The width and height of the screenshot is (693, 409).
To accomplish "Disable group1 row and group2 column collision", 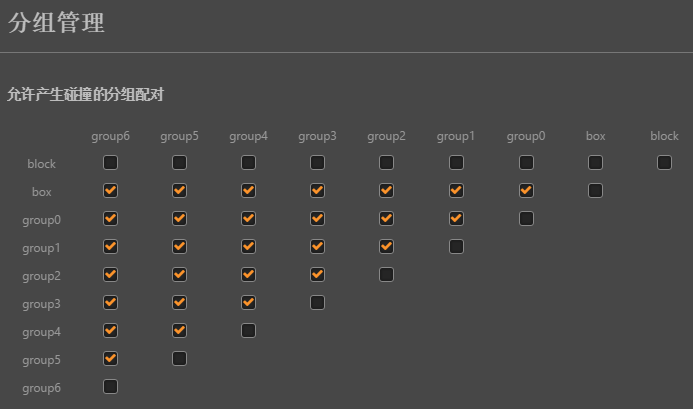I will coord(386,246).
